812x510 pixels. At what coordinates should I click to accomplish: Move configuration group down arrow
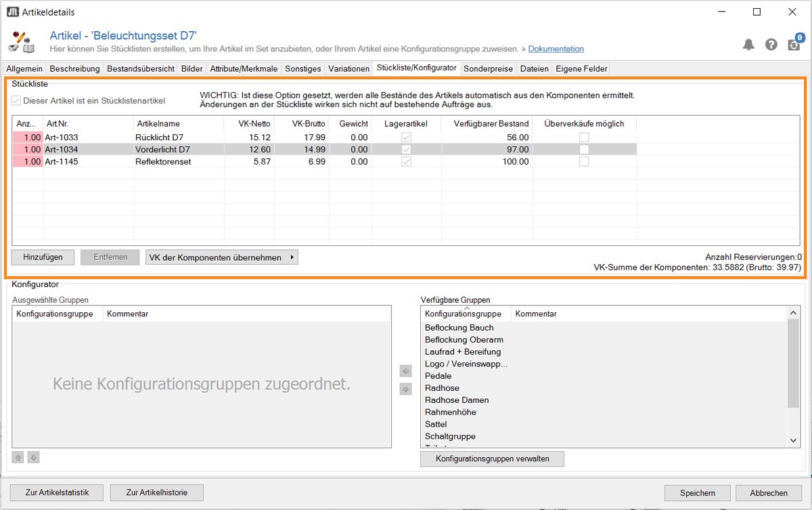33,457
